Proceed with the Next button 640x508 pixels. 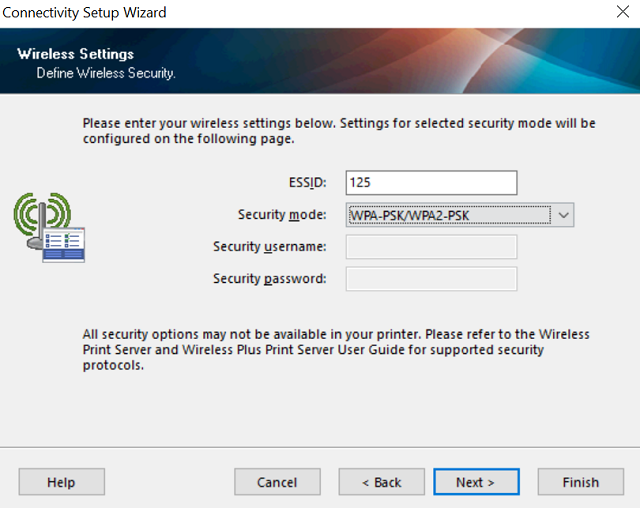pyautogui.click(x=475, y=482)
